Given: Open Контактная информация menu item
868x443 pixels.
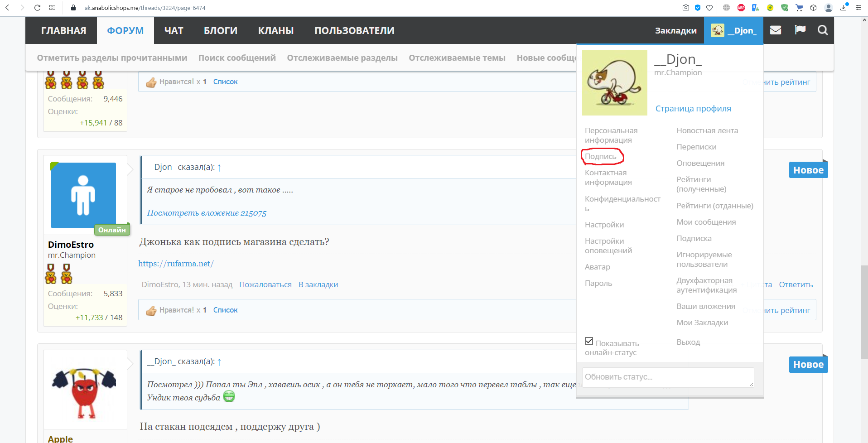Looking at the screenshot, I should click(x=608, y=178).
